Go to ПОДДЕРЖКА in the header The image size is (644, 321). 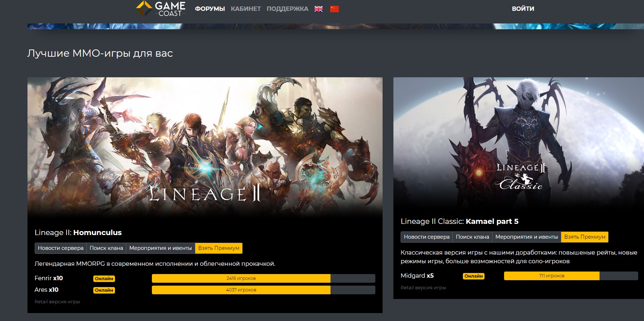(287, 9)
